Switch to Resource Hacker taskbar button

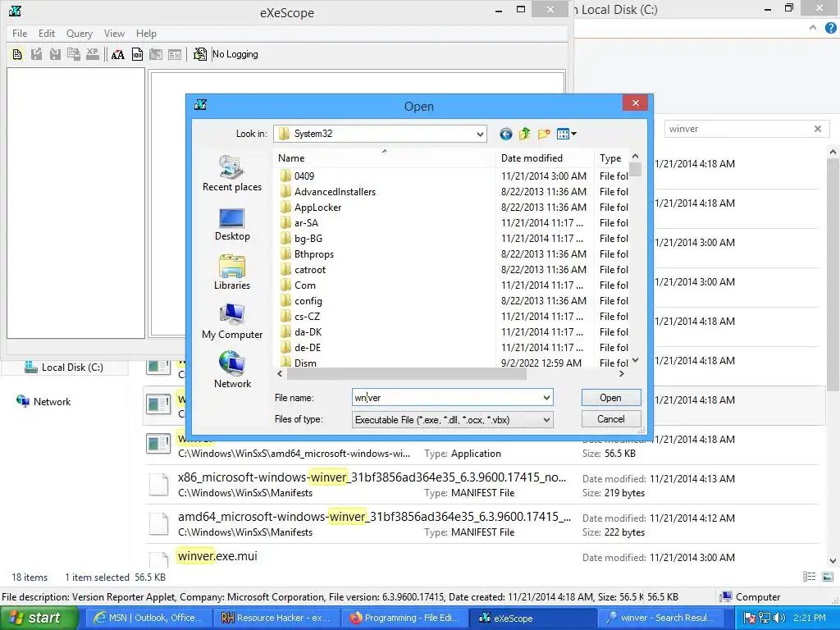276,618
